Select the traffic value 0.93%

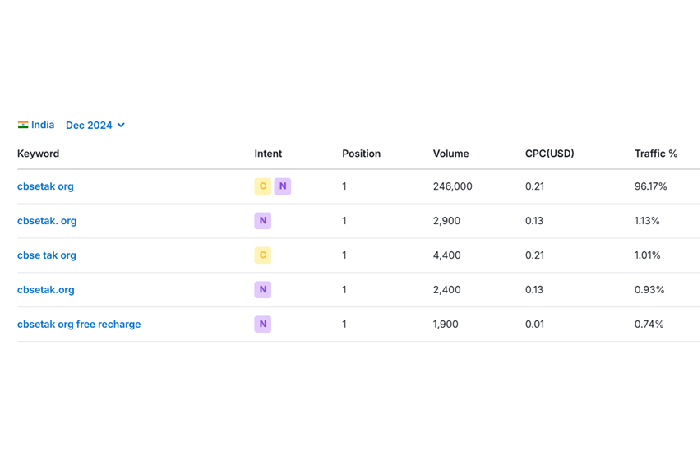649,290
